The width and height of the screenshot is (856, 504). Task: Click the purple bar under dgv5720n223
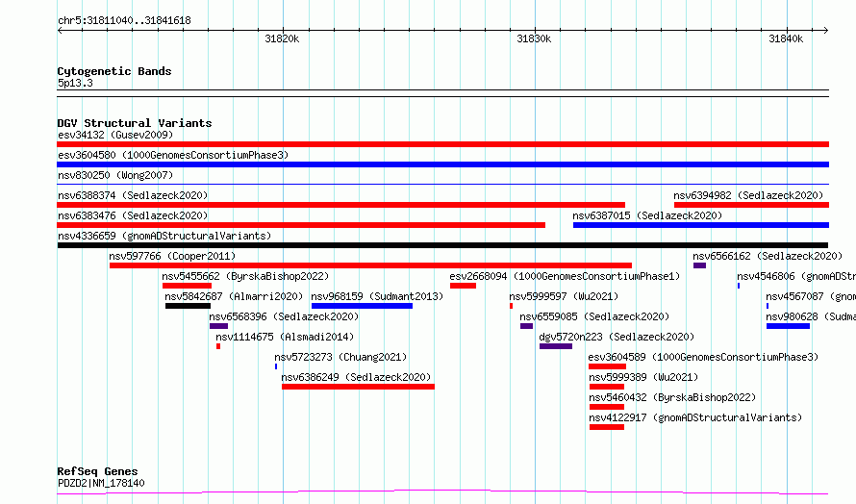556,346
